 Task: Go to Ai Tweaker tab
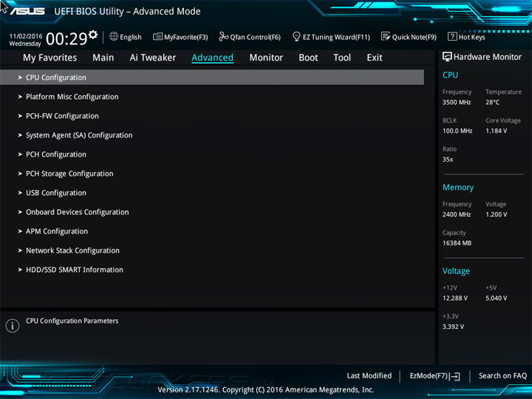[x=153, y=58]
